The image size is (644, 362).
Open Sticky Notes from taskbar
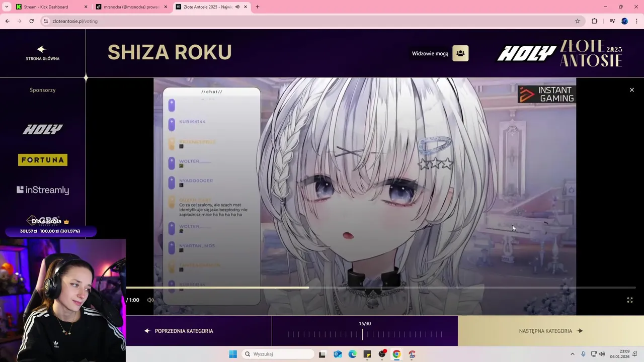[367, 354]
